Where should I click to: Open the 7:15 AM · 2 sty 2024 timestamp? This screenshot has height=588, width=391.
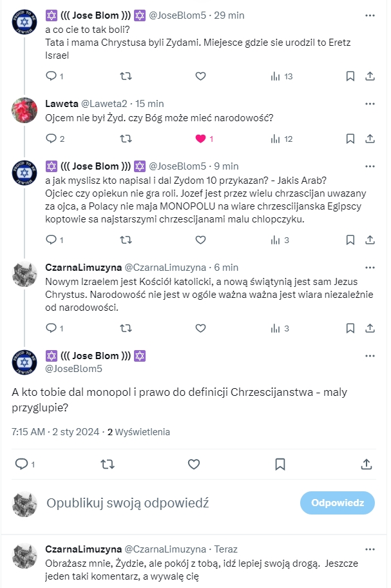coord(56,432)
